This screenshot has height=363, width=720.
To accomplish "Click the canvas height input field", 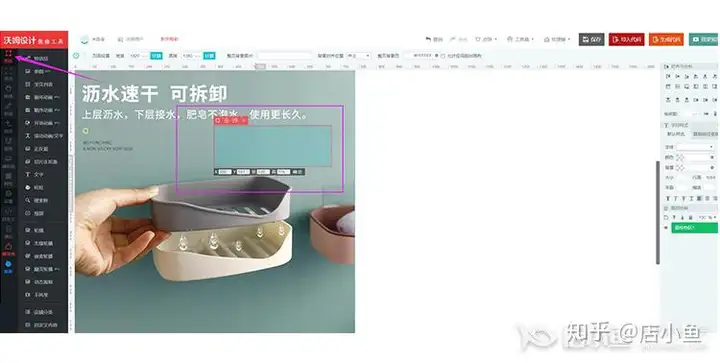I will 191,56.
